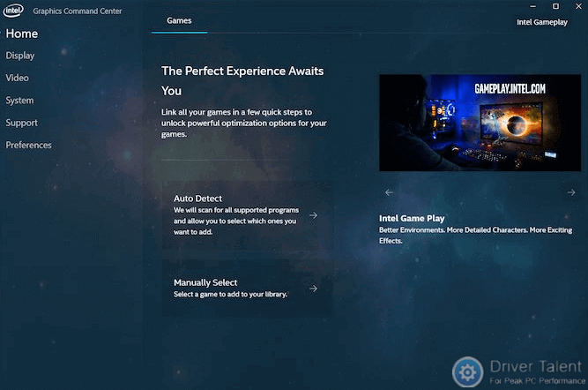Screen dimensions: 588x390
Task: Open the Display section
Action: coord(20,56)
